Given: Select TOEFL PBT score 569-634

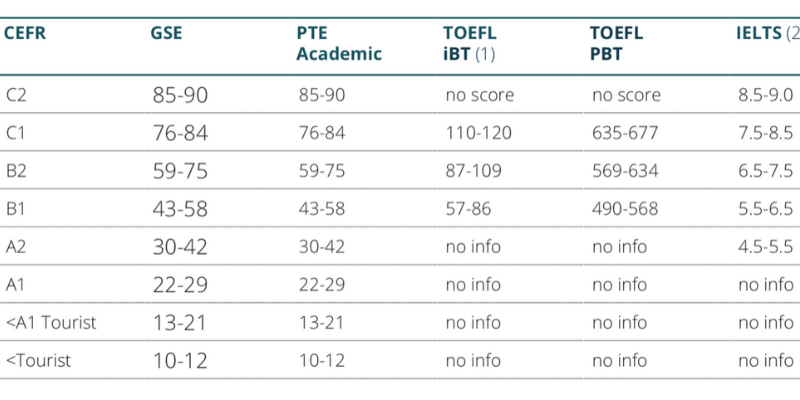Looking at the screenshot, I should click(x=625, y=171).
